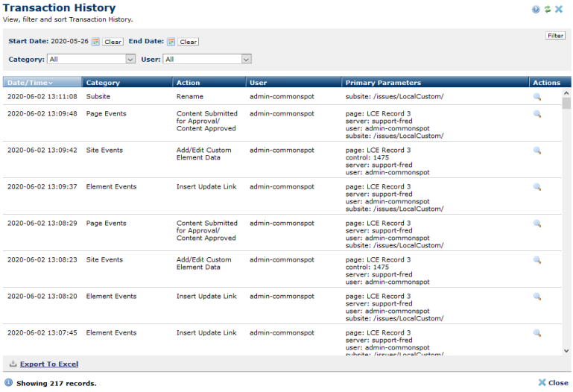View details of the Subsite Rename transaction
Screen dimensions: 573x392
(x=536, y=97)
